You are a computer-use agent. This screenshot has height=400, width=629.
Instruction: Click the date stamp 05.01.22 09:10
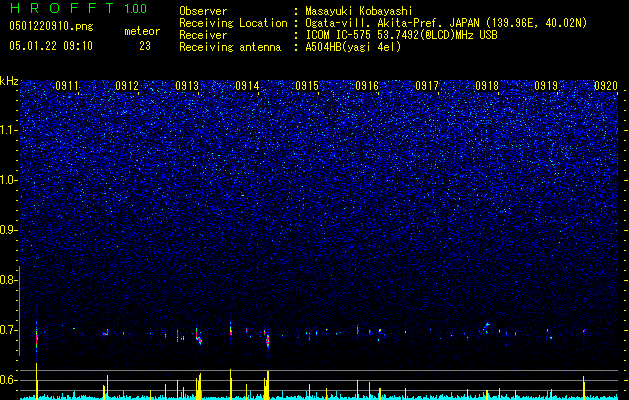coord(51,46)
